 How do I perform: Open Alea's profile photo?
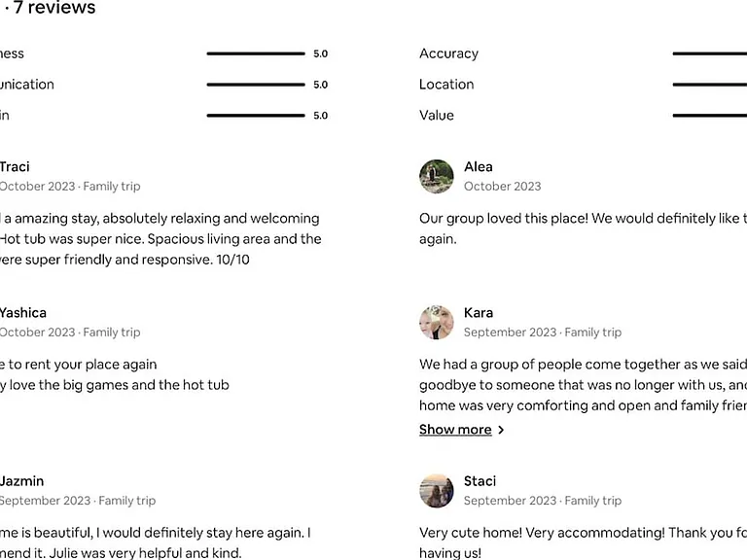(x=437, y=177)
